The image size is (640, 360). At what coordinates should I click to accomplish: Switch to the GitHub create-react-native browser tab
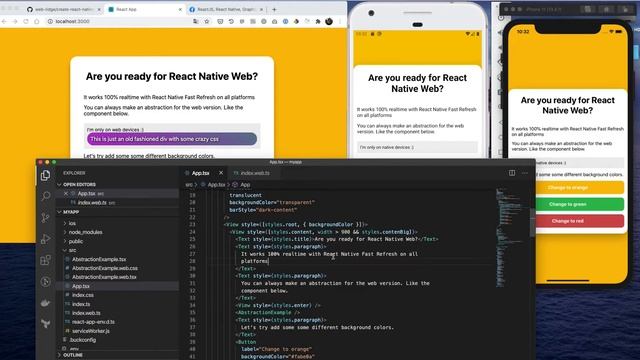pos(64,9)
